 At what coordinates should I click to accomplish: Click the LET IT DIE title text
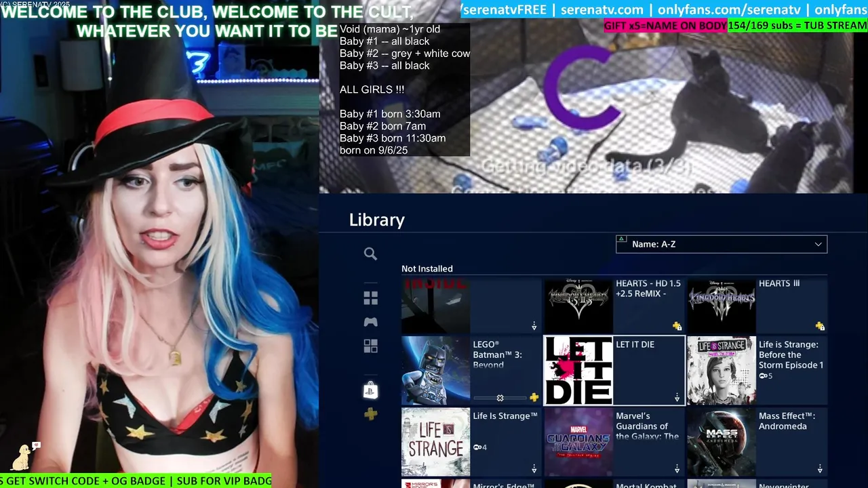(635, 344)
